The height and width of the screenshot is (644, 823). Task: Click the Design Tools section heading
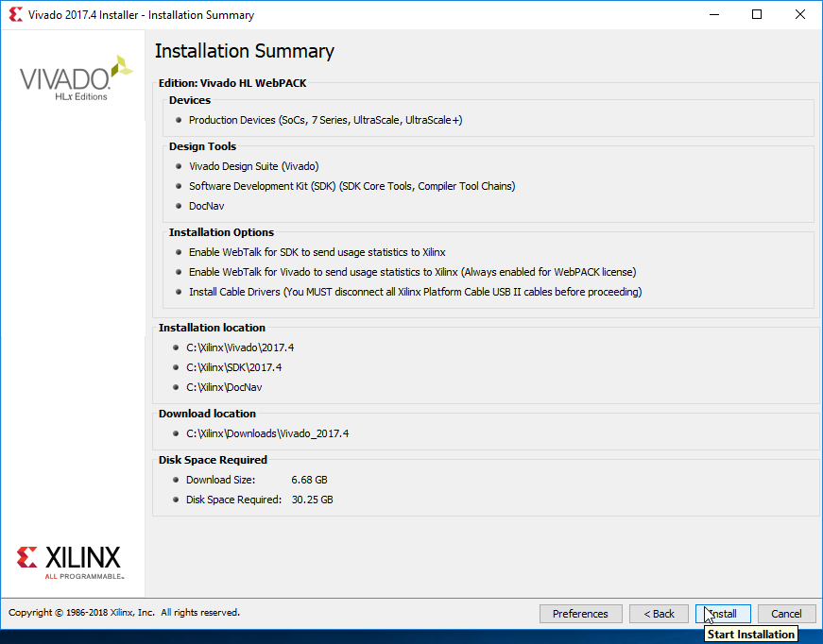click(x=202, y=146)
